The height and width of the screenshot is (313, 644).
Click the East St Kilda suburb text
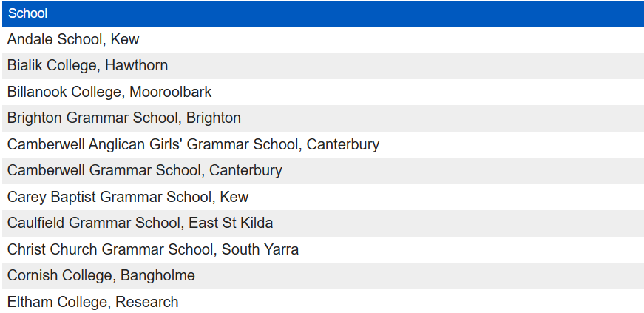pos(231,223)
